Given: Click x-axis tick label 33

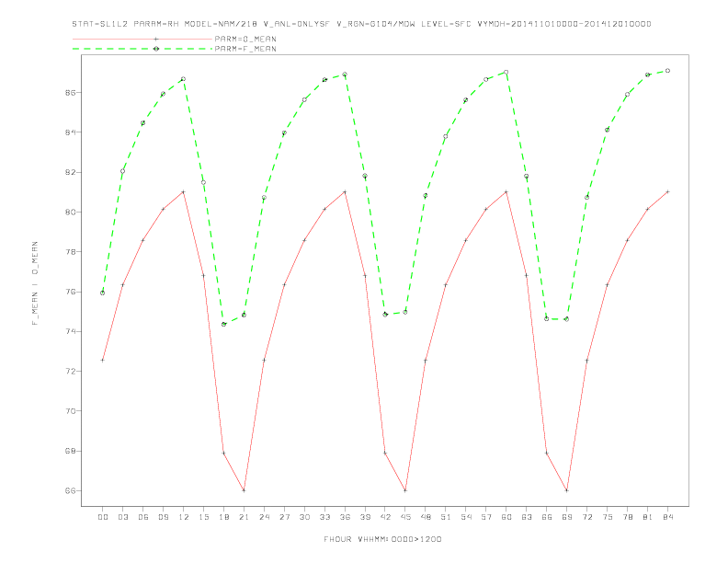Looking at the screenshot, I should 324,517.
